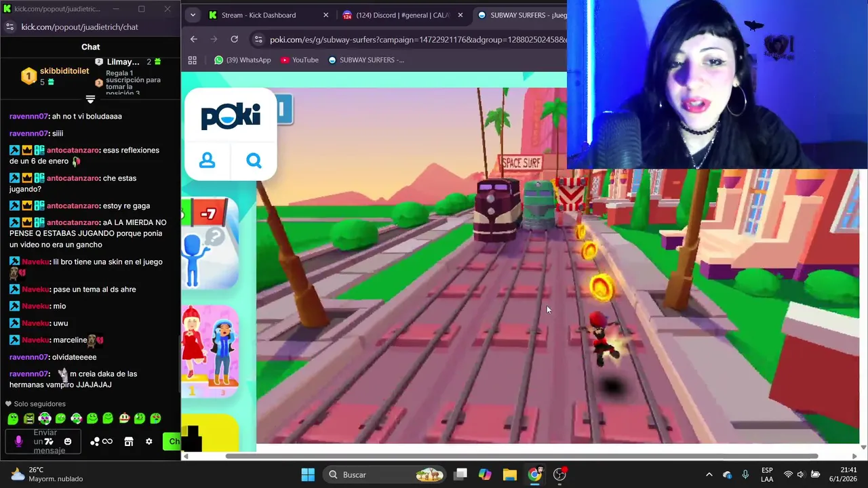View site info for poki.com
The height and width of the screenshot is (488, 868).
point(258,39)
